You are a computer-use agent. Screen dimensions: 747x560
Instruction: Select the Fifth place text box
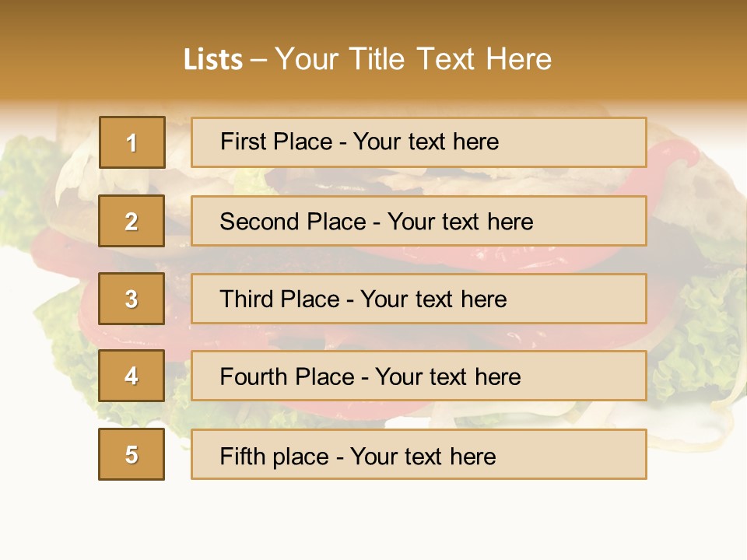pyautogui.click(x=419, y=455)
